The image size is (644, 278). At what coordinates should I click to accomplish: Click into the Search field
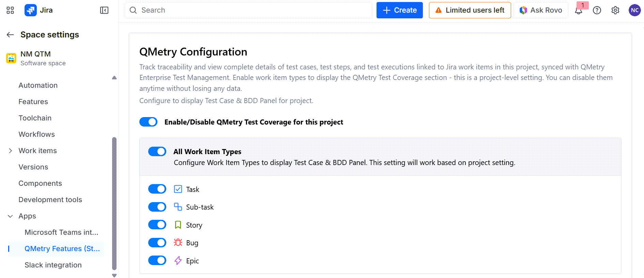(248, 10)
